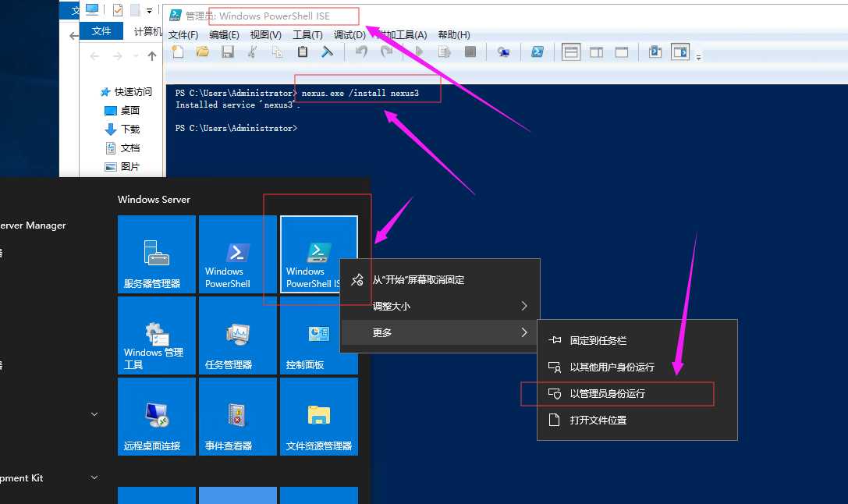Click New script icon in PowerShell ISE toolbar
Viewport: 848px width, 504px height.
click(x=177, y=52)
